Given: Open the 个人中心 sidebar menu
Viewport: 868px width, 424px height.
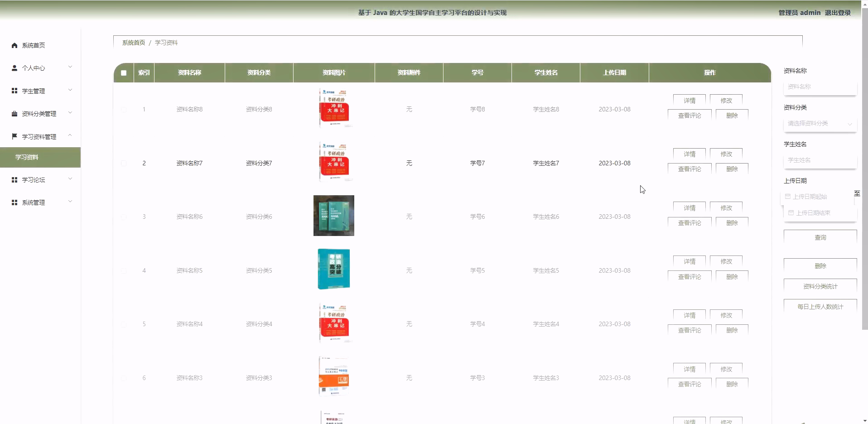Looking at the screenshot, I should tap(40, 68).
